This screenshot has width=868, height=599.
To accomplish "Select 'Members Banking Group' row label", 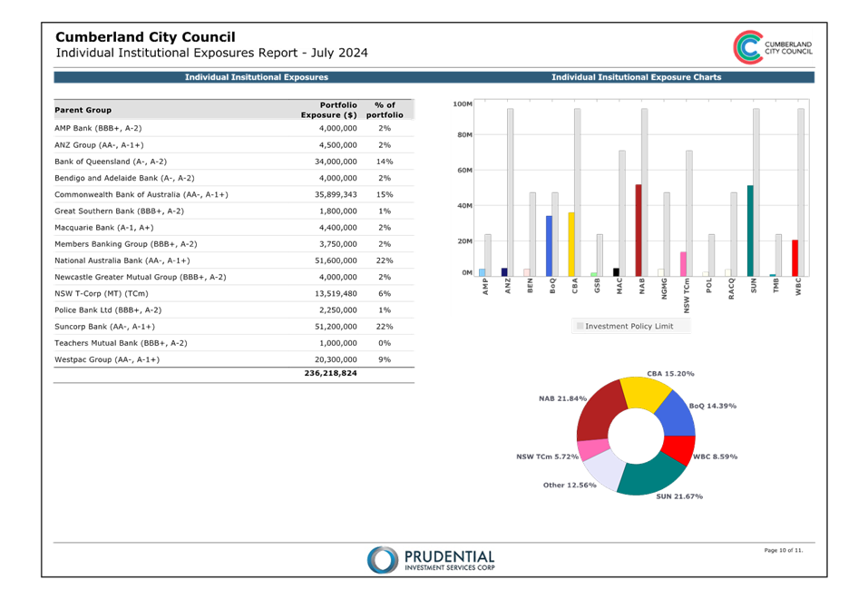I will [x=126, y=244].
